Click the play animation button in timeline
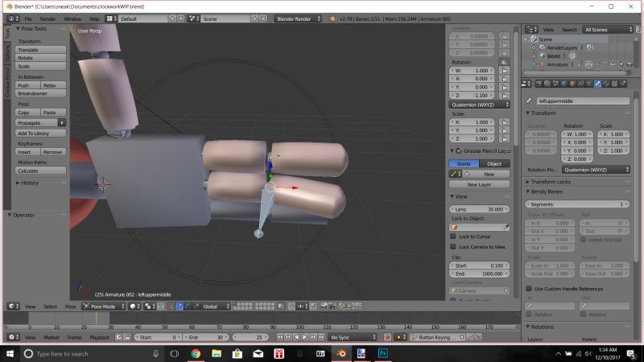The image size is (644, 362). (305, 337)
